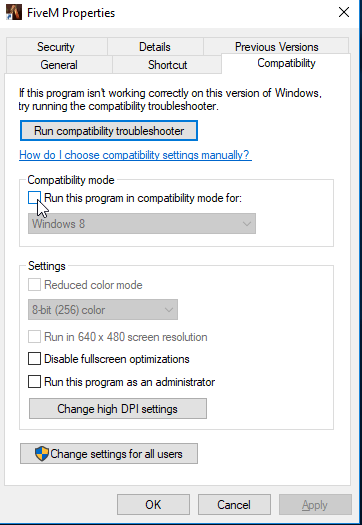Confirm with the OK button
This screenshot has width=362, height=525.
(153, 505)
